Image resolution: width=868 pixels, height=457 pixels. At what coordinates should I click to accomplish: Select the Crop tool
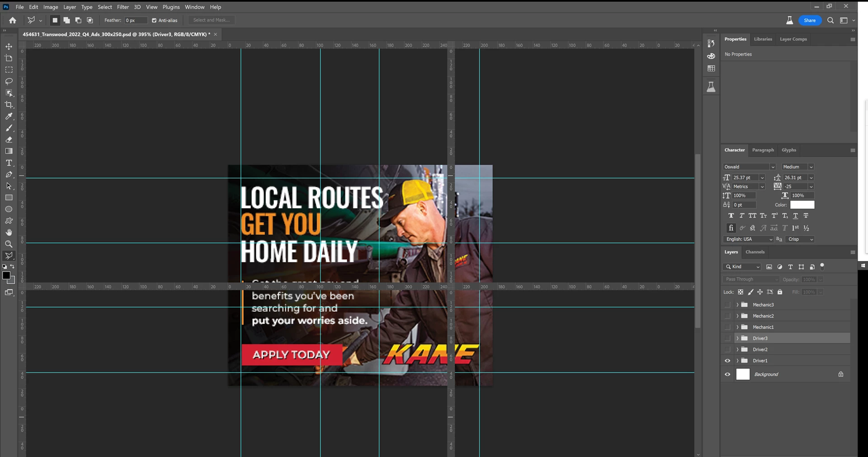pyautogui.click(x=9, y=105)
